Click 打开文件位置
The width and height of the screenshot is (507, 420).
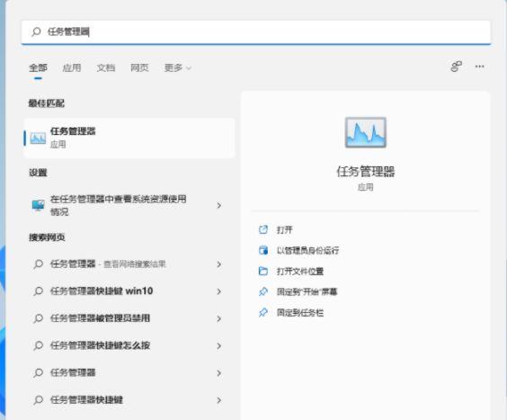pyautogui.click(x=300, y=271)
